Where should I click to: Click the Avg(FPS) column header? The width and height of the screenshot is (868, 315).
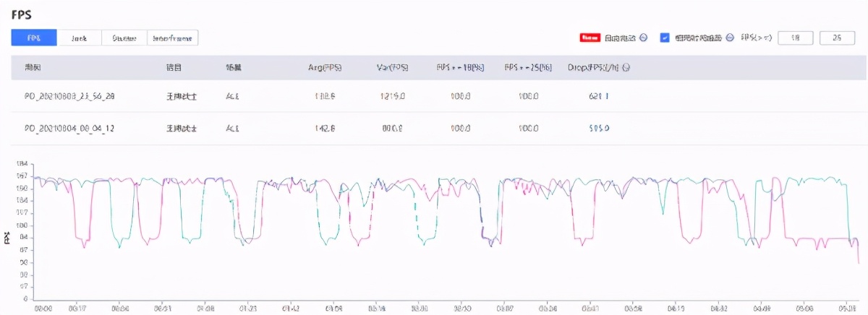325,67
